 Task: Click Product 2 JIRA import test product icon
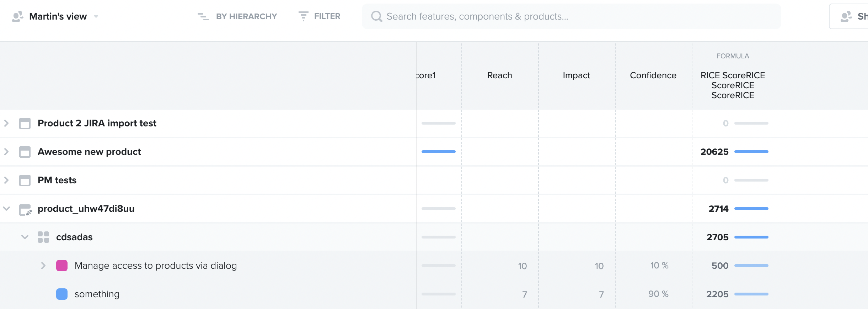(x=25, y=123)
